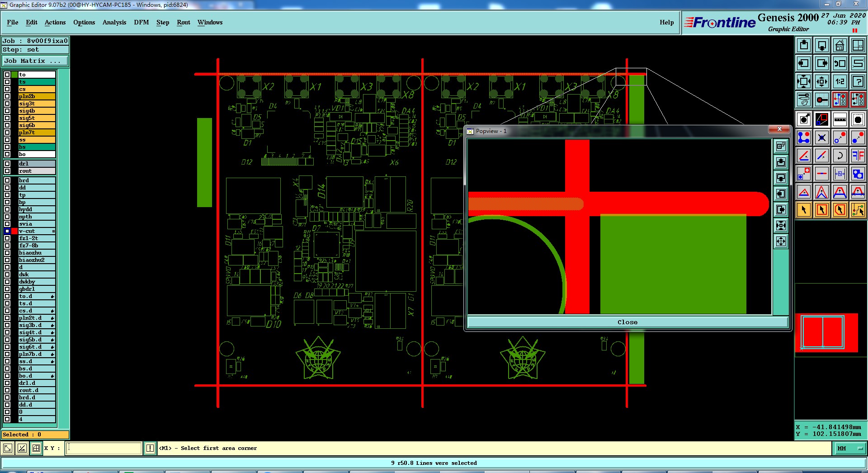Open the MM units dropdown
This screenshot has width=868, height=473.
pos(850,448)
